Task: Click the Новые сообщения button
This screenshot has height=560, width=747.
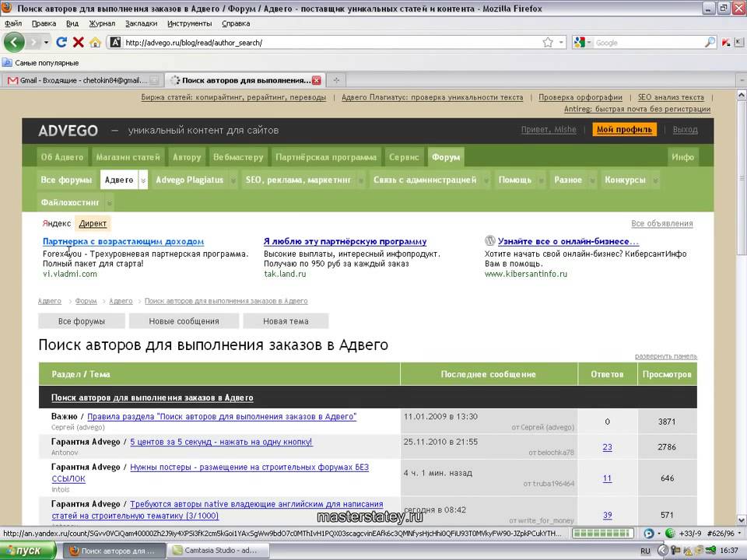Action: click(184, 321)
